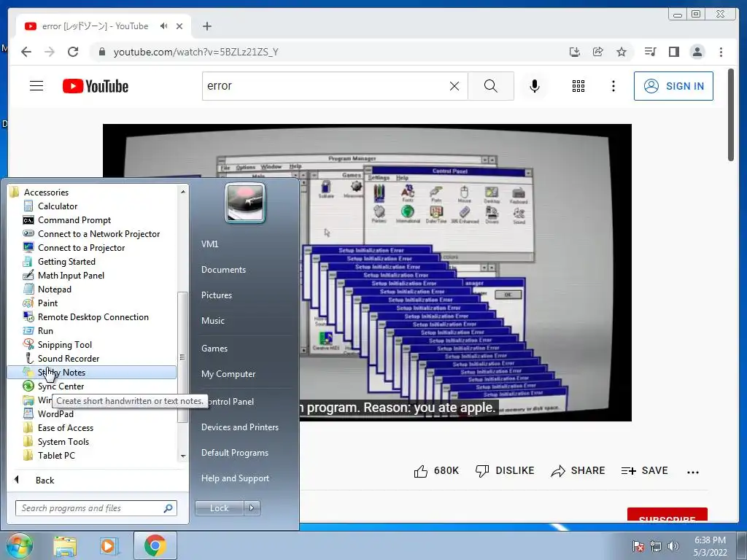Click the Lock button in Start menu
Screen dimensions: 747x560
[x=219, y=508]
